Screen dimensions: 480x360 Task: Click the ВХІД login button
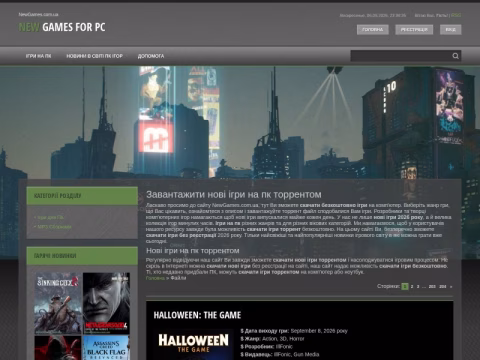450,30
